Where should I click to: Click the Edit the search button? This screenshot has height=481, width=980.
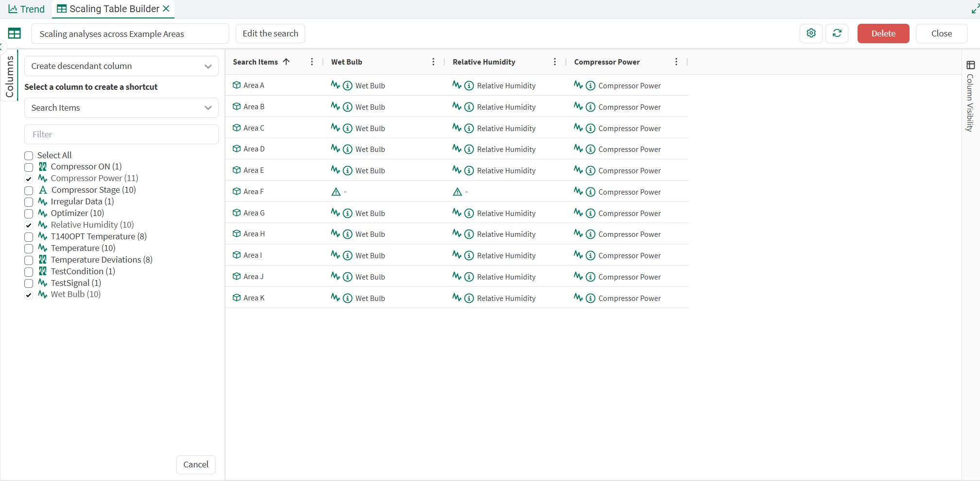pyautogui.click(x=270, y=33)
